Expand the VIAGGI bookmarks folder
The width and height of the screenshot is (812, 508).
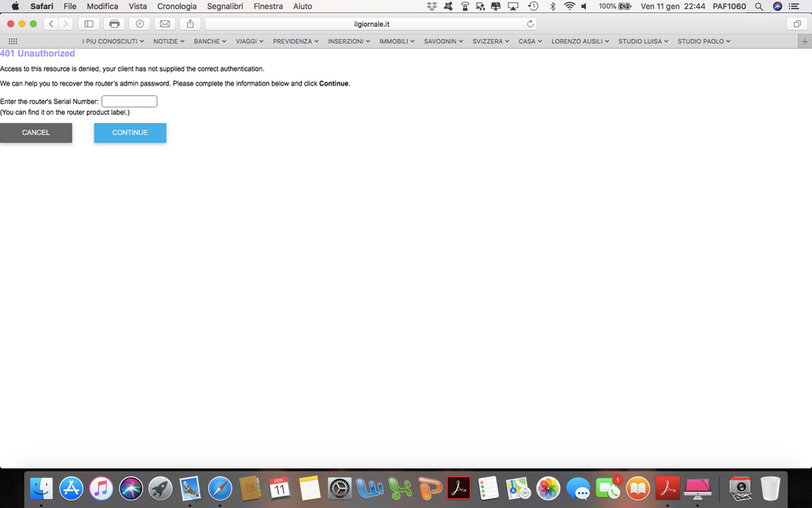pos(250,42)
